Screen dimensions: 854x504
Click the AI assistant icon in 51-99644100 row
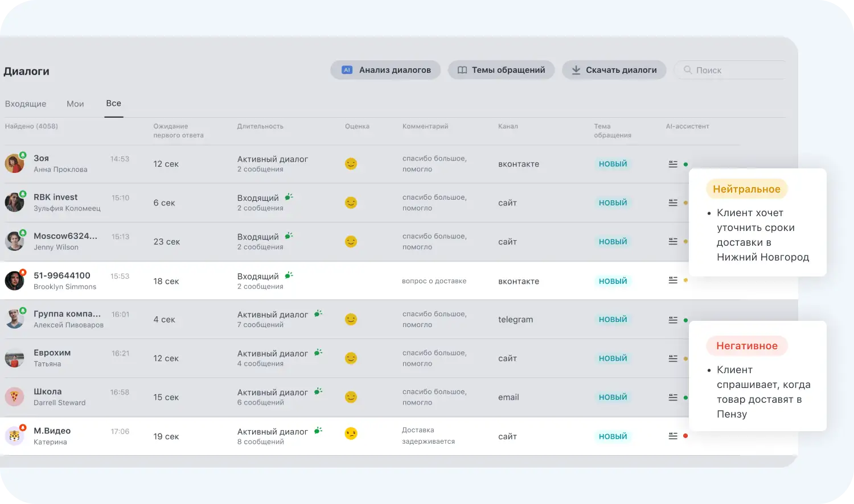pos(672,280)
